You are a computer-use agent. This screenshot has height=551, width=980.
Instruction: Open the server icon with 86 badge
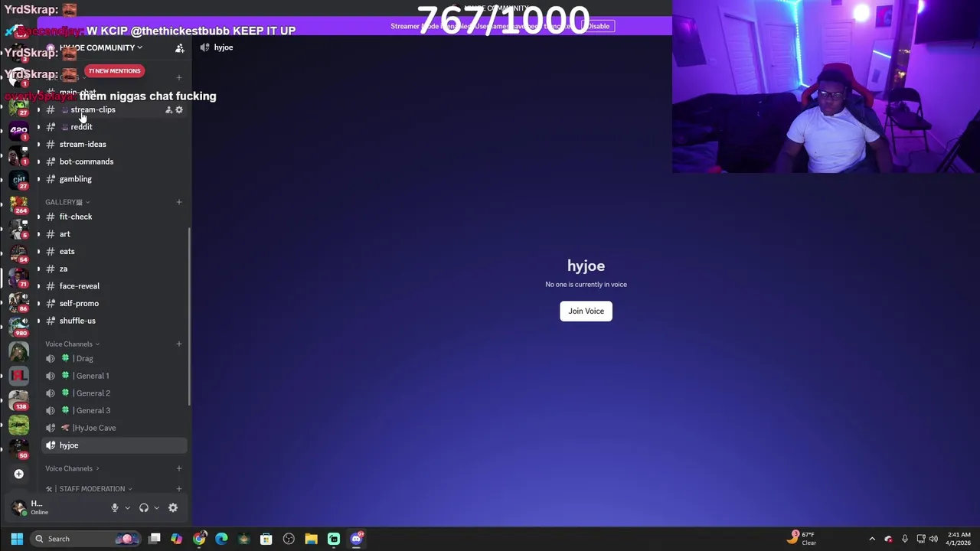point(18,302)
